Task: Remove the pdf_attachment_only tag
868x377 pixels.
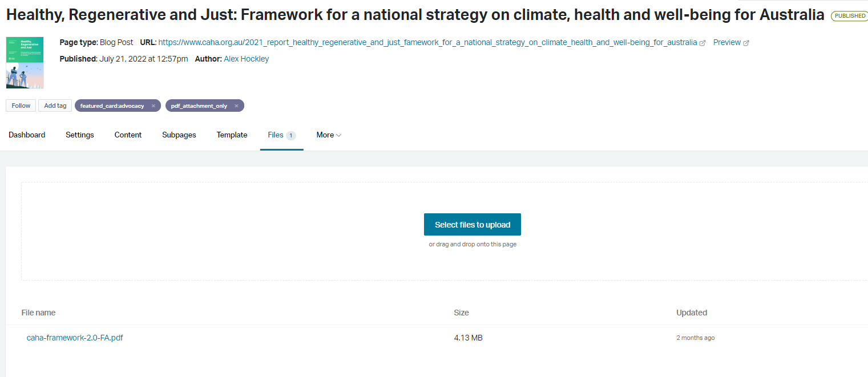Action: point(236,106)
